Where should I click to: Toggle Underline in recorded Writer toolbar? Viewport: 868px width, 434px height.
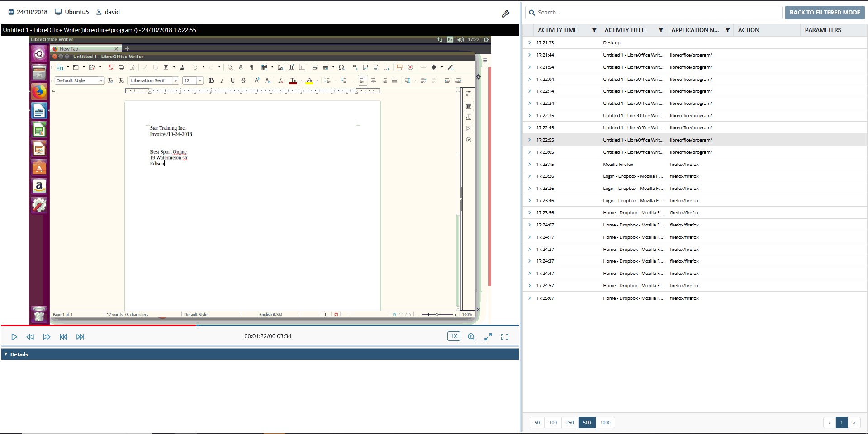232,80
